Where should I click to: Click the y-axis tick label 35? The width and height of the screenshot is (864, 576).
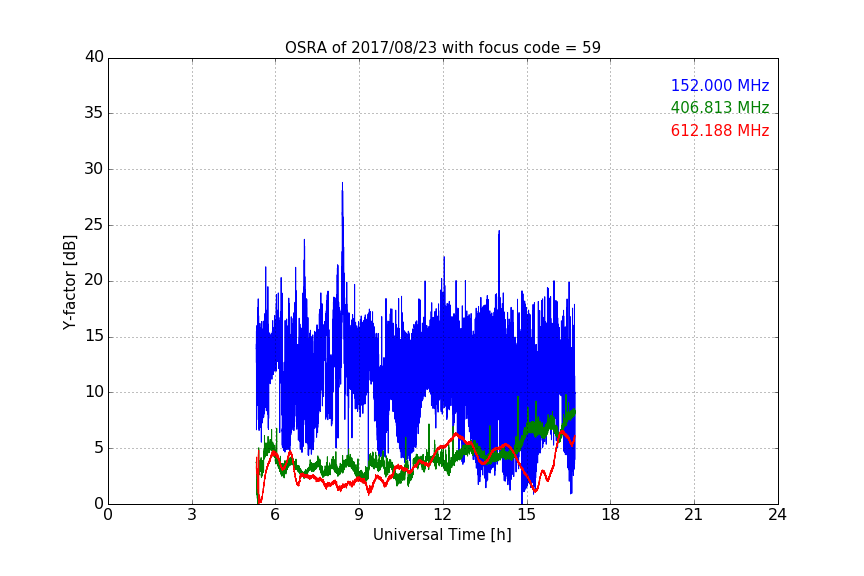94,113
